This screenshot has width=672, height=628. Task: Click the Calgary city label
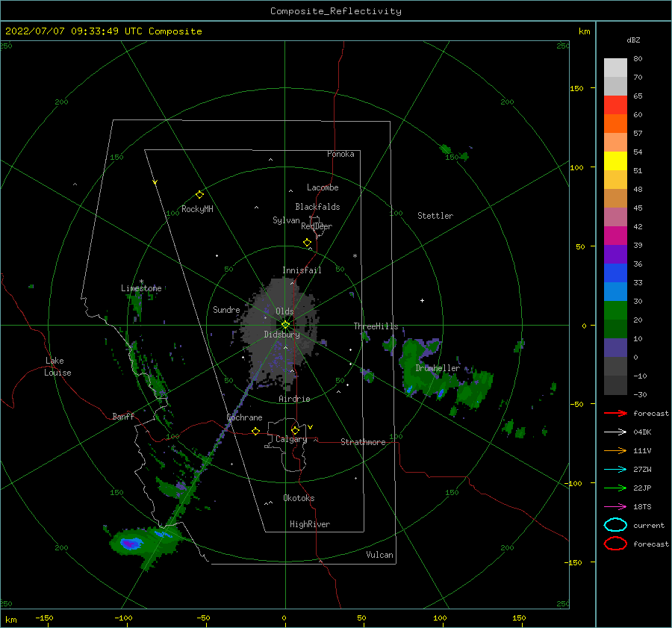pyautogui.click(x=291, y=439)
